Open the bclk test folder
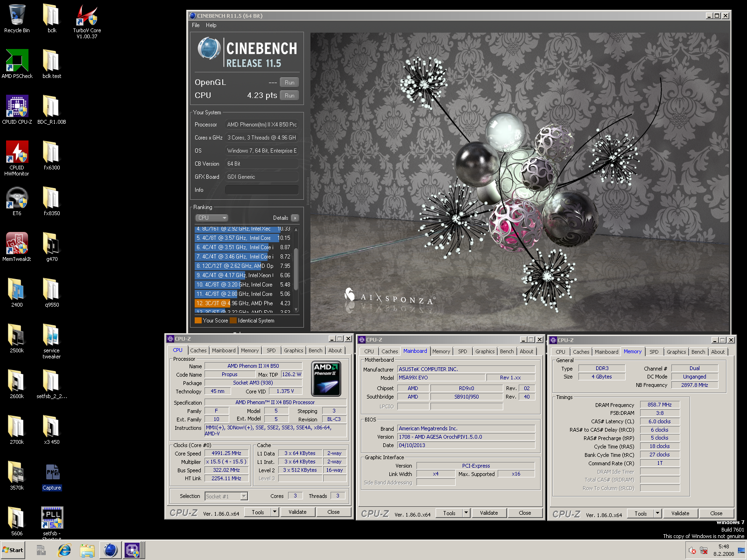 tap(52, 64)
